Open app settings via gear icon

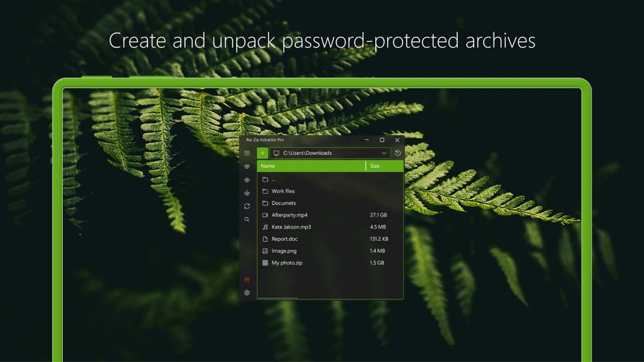click(x=247, y=293)
